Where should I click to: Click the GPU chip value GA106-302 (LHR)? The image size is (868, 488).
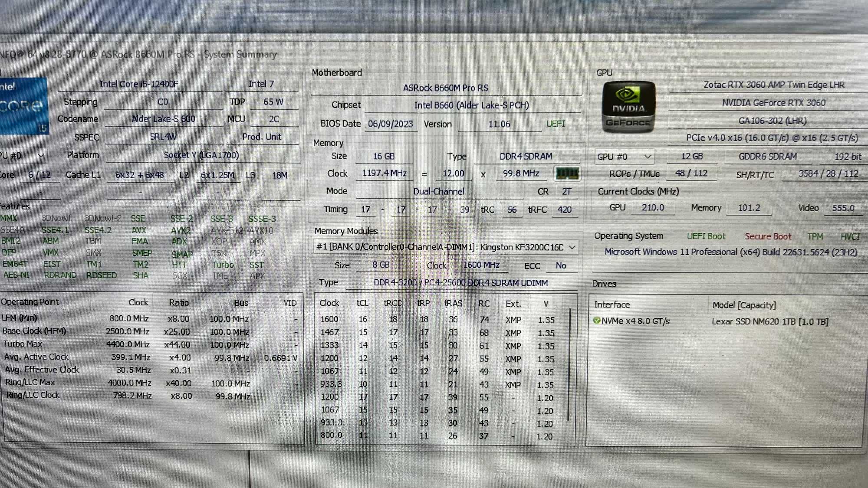tap(773, 121)
